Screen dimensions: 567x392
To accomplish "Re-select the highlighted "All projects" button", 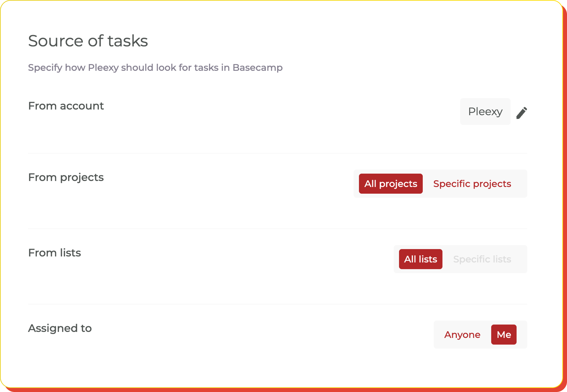I will 390,184.
